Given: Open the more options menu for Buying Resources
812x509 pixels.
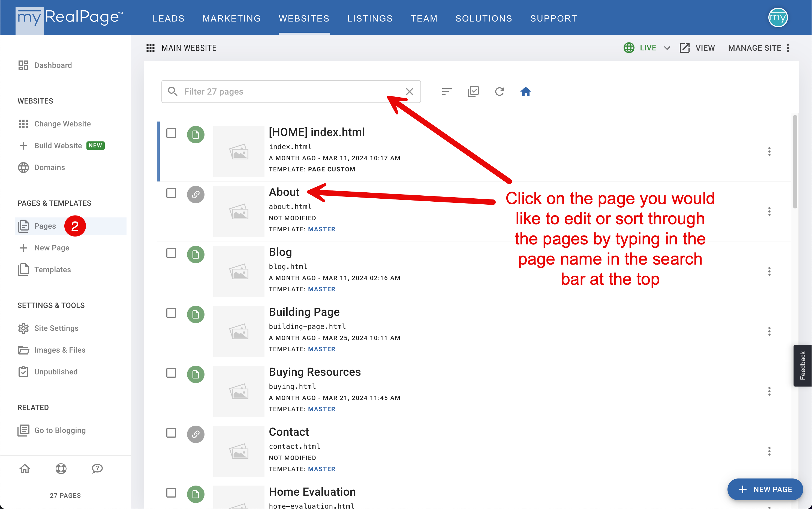Looking at the screenshot, I should tap(769, 391).
